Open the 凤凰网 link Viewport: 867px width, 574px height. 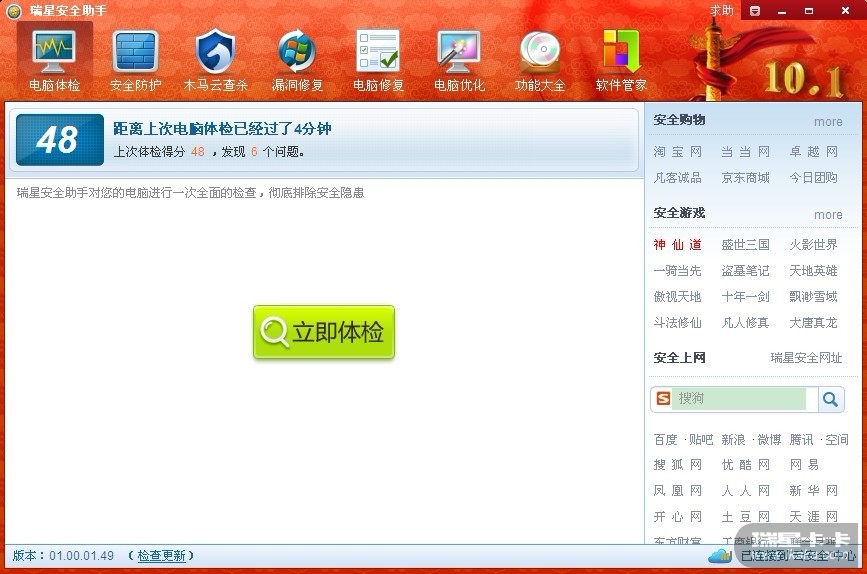pos(677,490)
